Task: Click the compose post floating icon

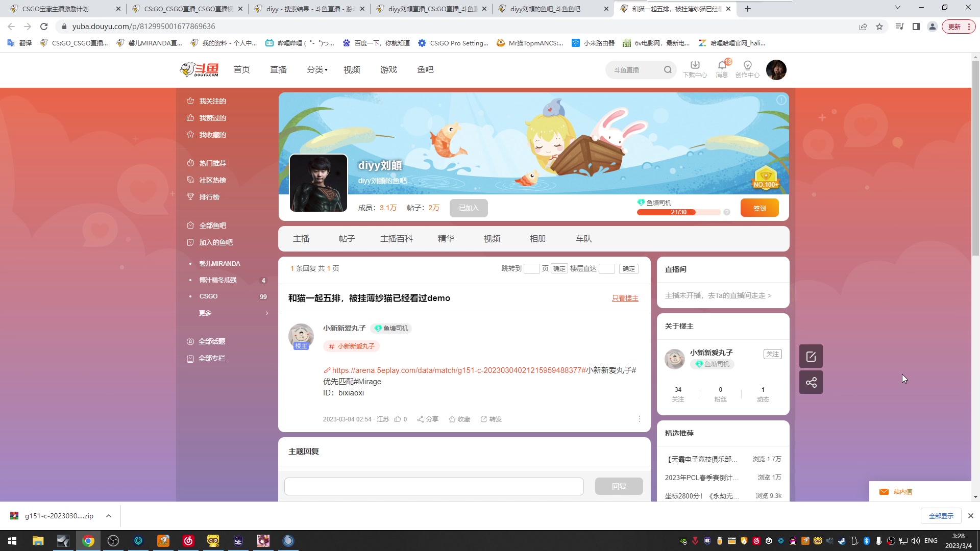Action: 811,357
